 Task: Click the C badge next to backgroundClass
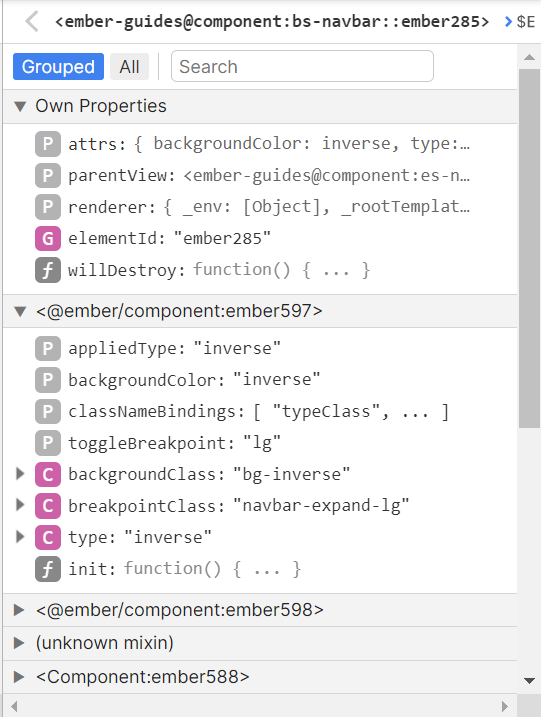(x=48, y=474)
